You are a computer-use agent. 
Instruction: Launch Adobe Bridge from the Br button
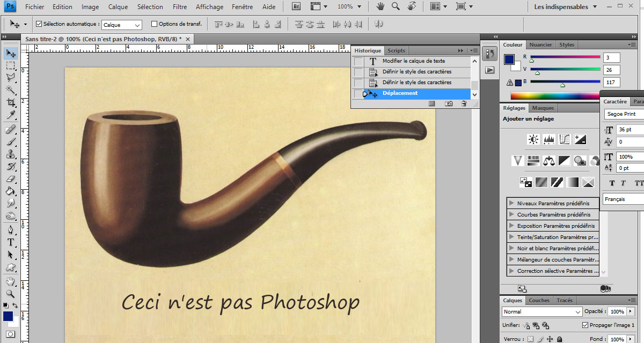tap(297, 6)
